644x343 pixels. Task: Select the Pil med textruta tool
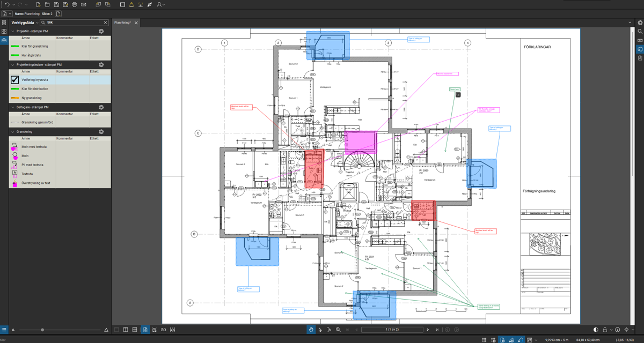pyautogui.click(x=60, y=165)
